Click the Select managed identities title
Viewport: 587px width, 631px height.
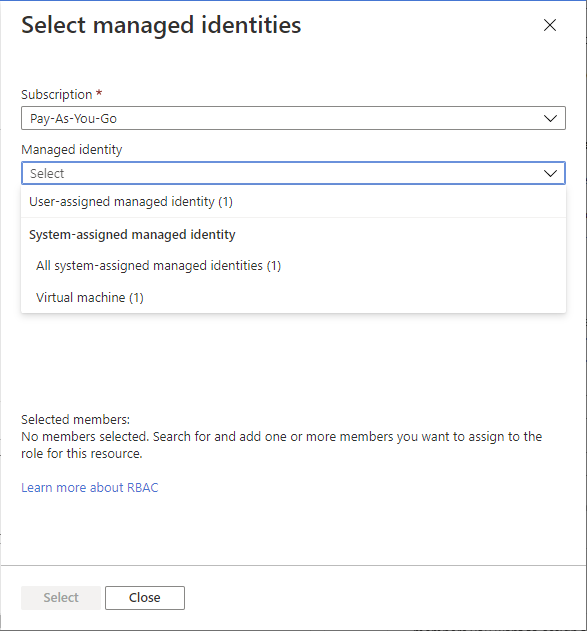click(161, 25)
